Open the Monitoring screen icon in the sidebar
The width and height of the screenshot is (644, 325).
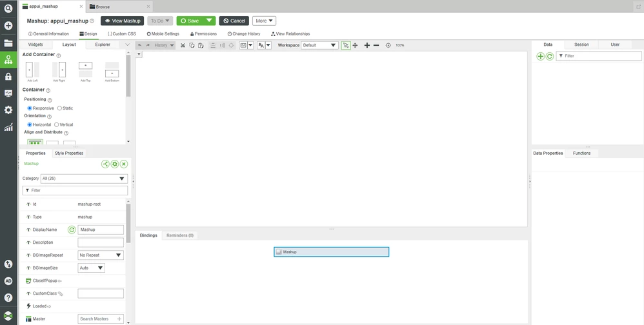pyautogui.click(x=8, y=93)
